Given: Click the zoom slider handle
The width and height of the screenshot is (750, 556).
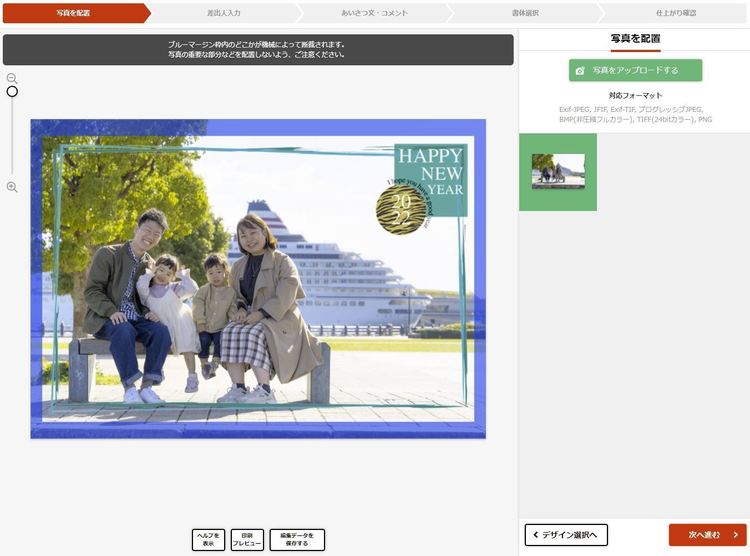Looking at the screenshot, I should click(x=12, y=92).
